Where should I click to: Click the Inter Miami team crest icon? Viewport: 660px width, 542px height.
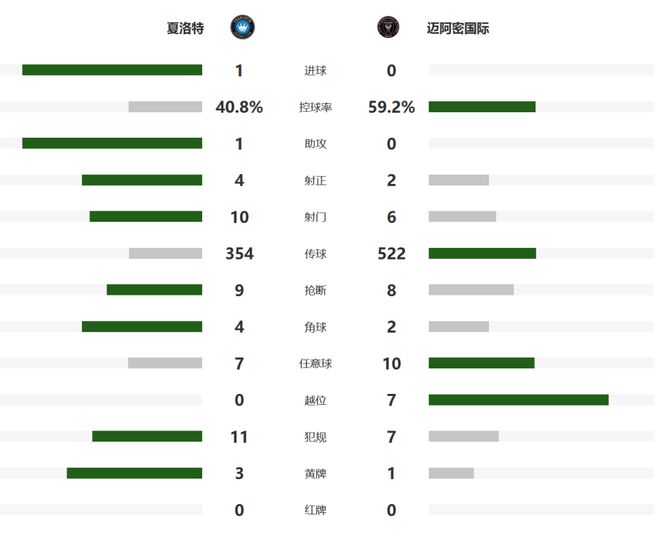pos(388,27)
